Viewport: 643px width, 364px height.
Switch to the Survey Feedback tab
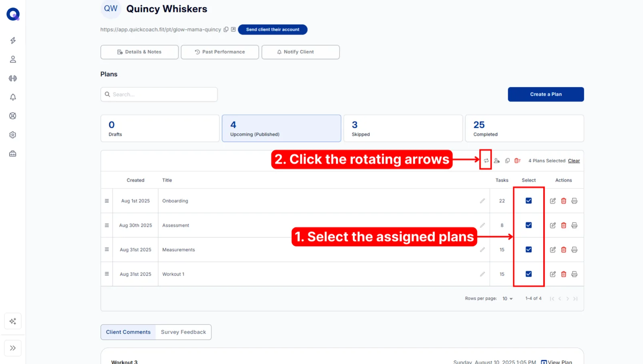pyautogui.click(x=183, y=332)
